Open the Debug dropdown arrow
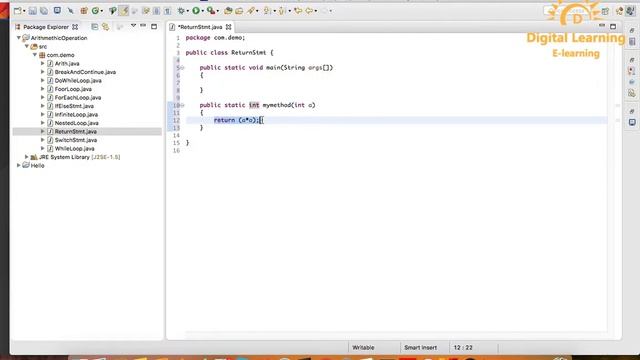The width and height of the screenshot is (640, 360). click(x=187, y=11)
